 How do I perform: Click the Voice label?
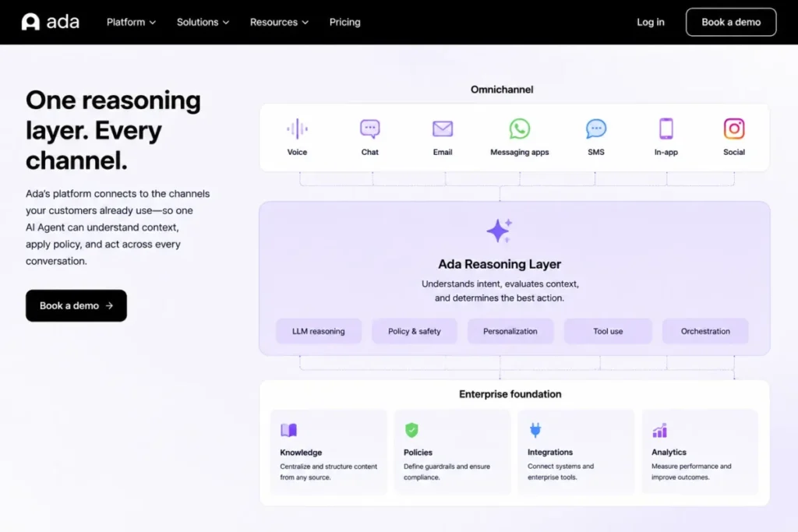click(297, 152)
